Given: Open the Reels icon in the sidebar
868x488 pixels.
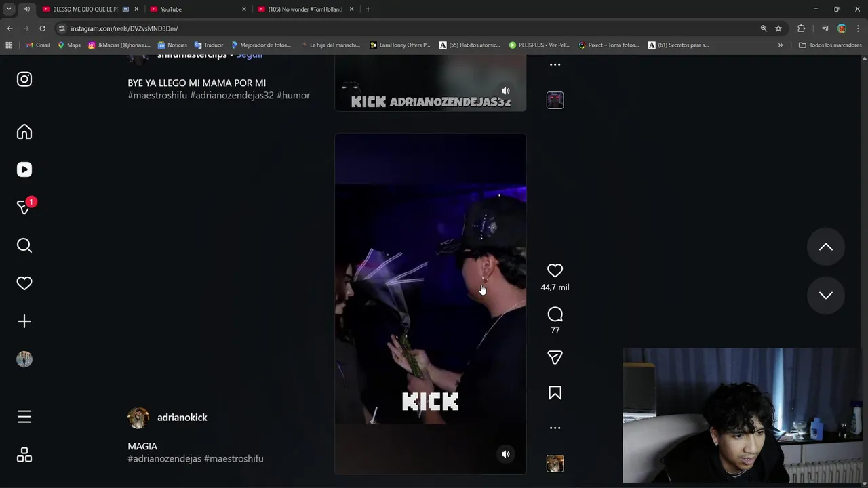Looking at the screenshot, I should click(x=24, y=169).
